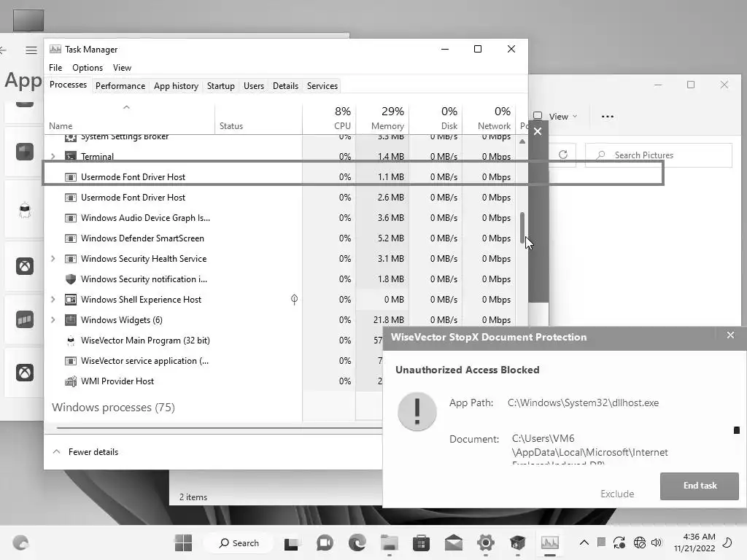Click WMI Provider Host icon
The image size is (747, 560).
pyautogui.click(x=71, y=381)
